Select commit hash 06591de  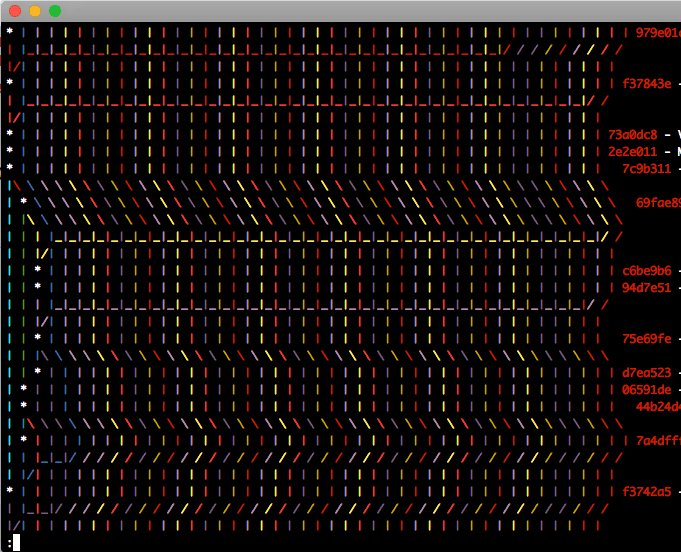click(x=646, y=390)
